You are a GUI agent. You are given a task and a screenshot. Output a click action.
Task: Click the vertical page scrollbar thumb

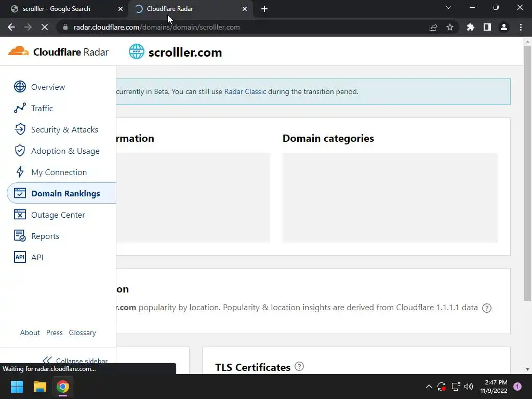[x=527, y=173]
